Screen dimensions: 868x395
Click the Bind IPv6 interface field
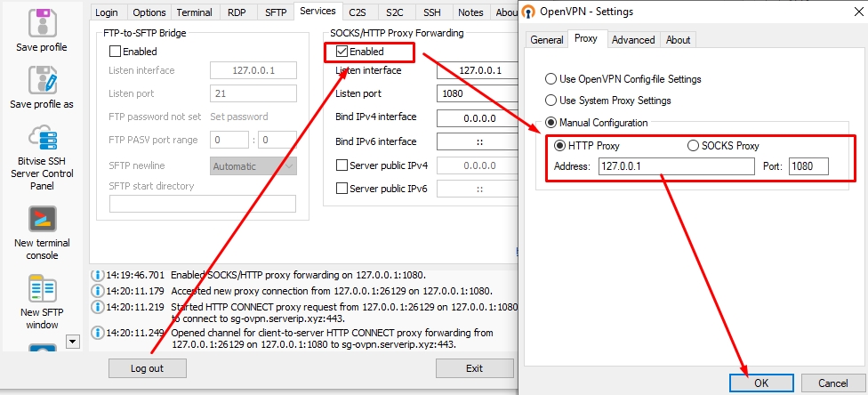tap(478, 141)
